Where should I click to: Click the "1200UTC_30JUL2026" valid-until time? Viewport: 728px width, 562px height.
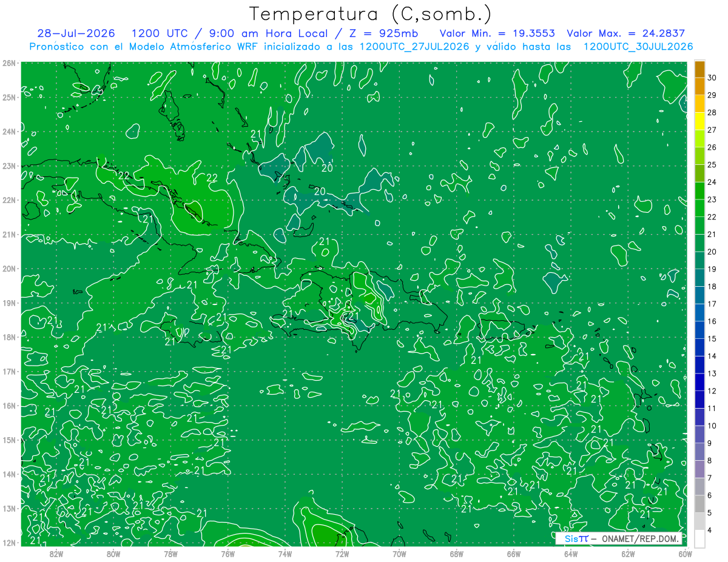click(638, 47)
